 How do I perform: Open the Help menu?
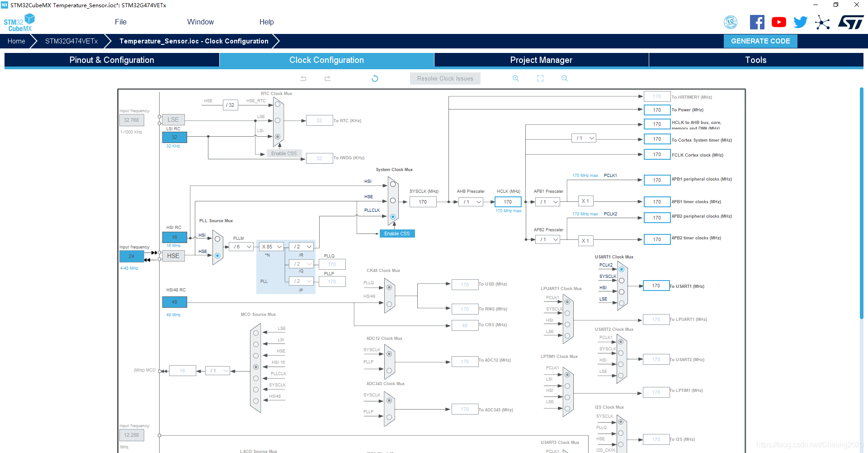click(x=266, y=22)
